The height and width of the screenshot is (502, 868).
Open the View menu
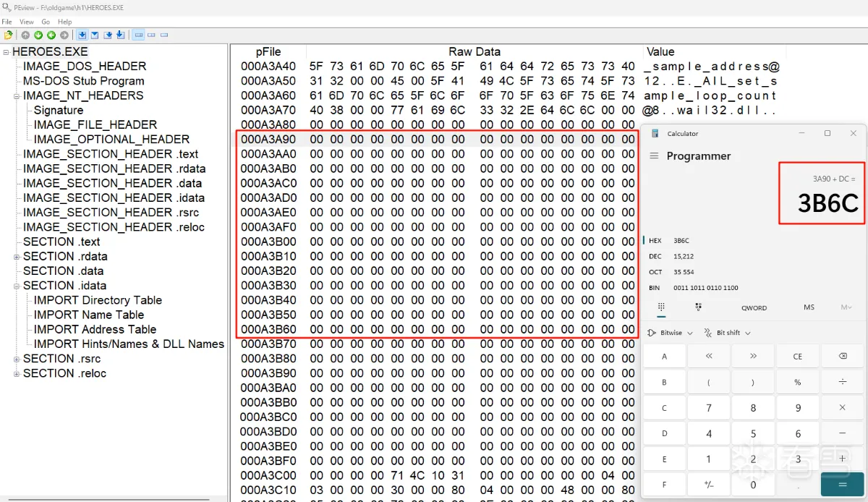(x=27, y=22)
